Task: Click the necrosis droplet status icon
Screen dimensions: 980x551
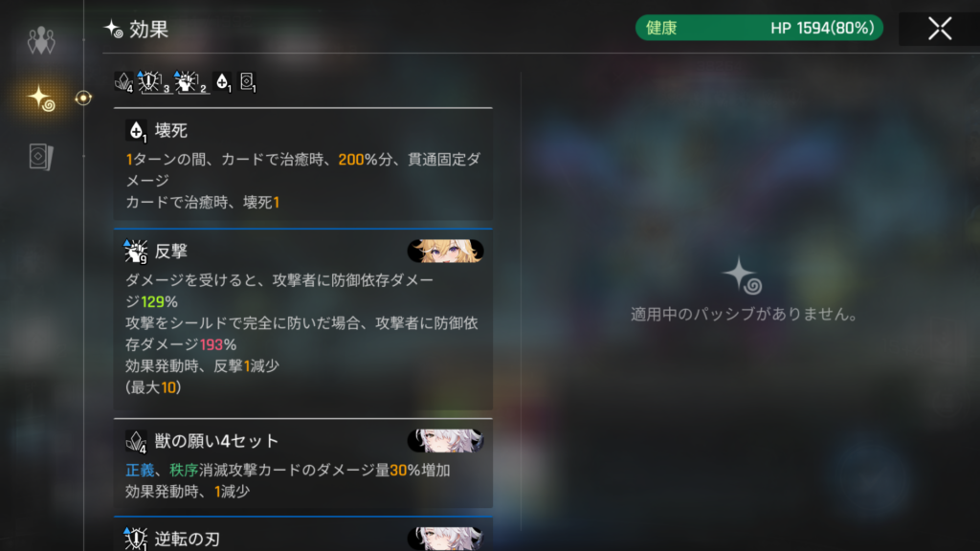Action: pos(222,82)
